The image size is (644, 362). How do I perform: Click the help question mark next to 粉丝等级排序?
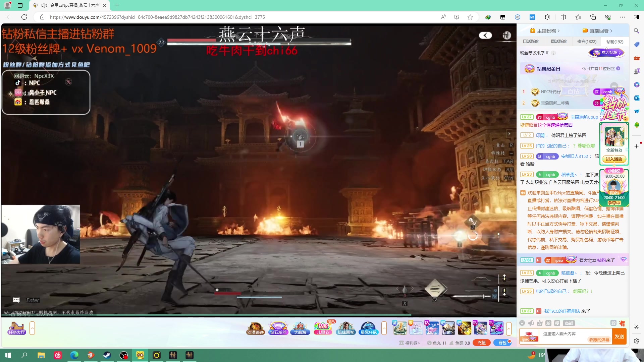pos(553,53)
